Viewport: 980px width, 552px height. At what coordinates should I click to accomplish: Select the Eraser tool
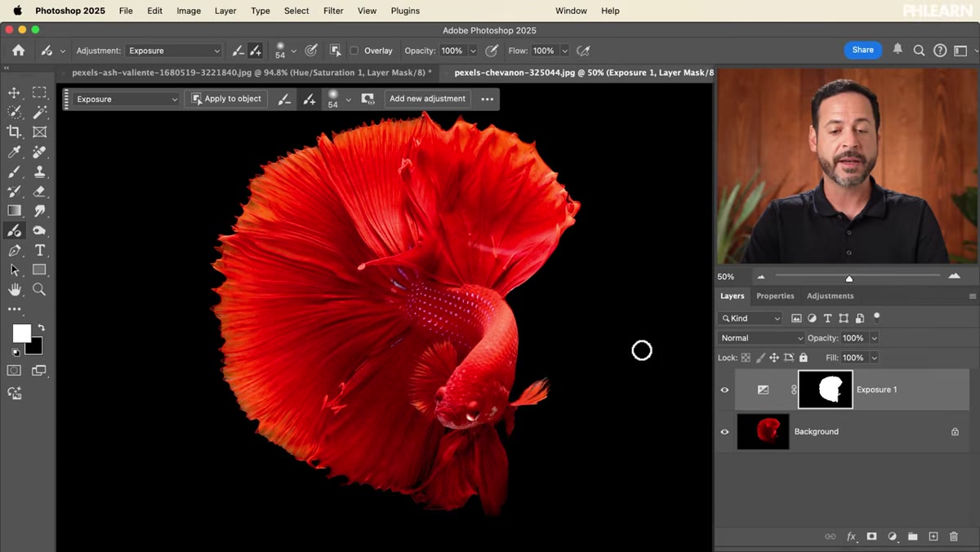coord(39,191)
